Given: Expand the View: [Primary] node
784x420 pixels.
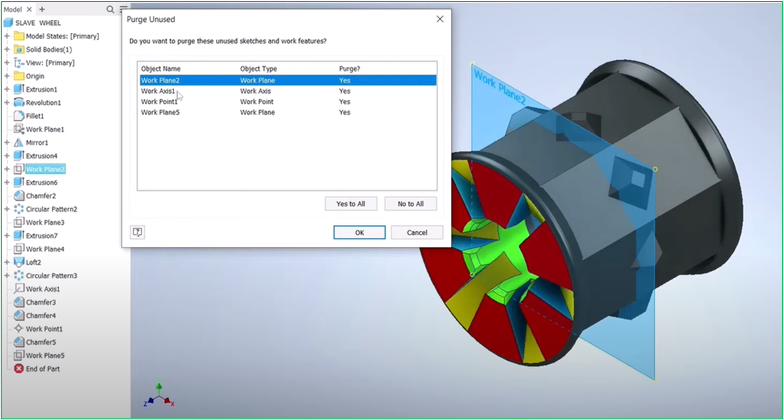Looking at the screenshot, I should [7, 62].
